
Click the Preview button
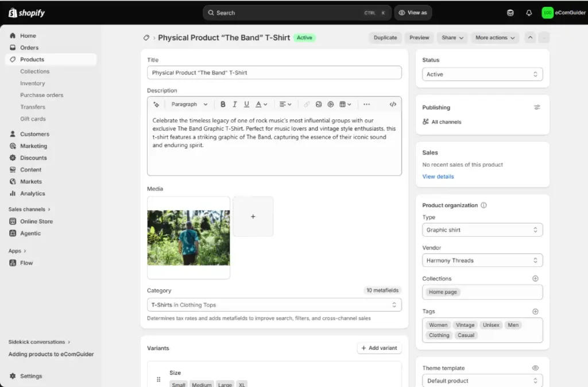(419, 37)
